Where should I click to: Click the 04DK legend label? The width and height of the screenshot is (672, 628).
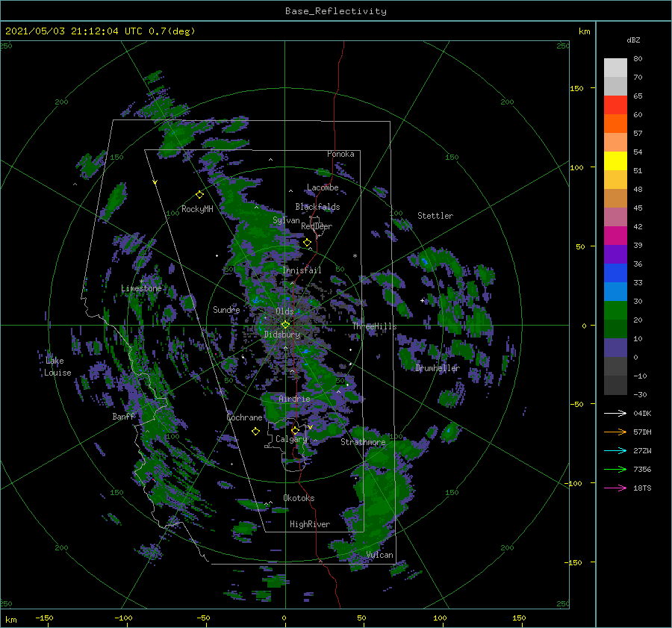[642, 413]
